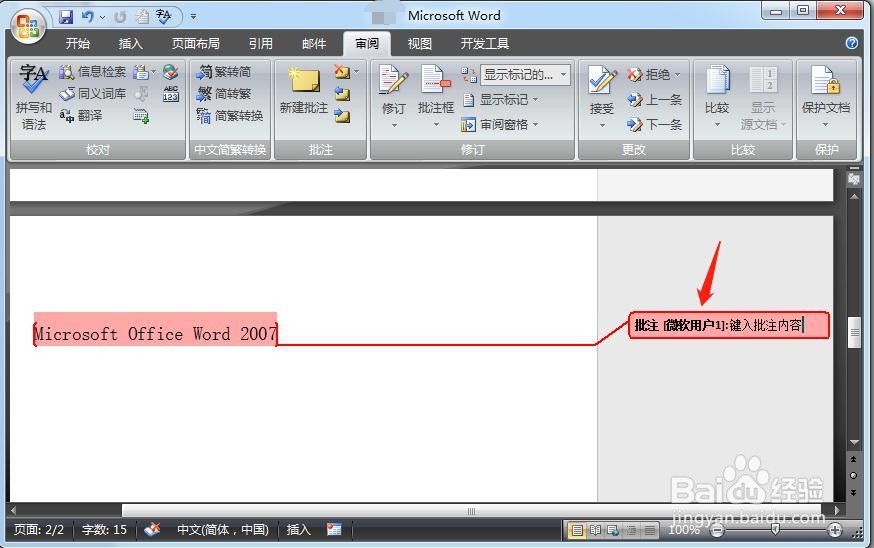Open 信息检索 research pane

click(93, 72)
